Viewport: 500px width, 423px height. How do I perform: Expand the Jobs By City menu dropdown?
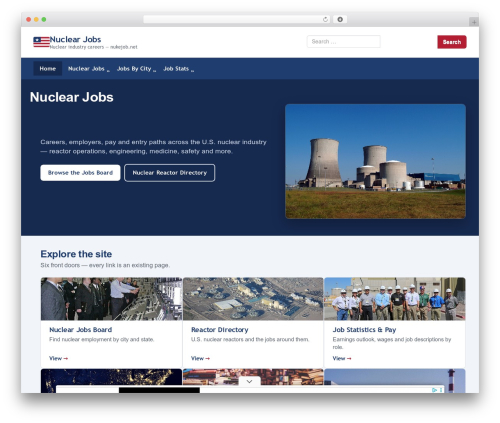[154, 70]
